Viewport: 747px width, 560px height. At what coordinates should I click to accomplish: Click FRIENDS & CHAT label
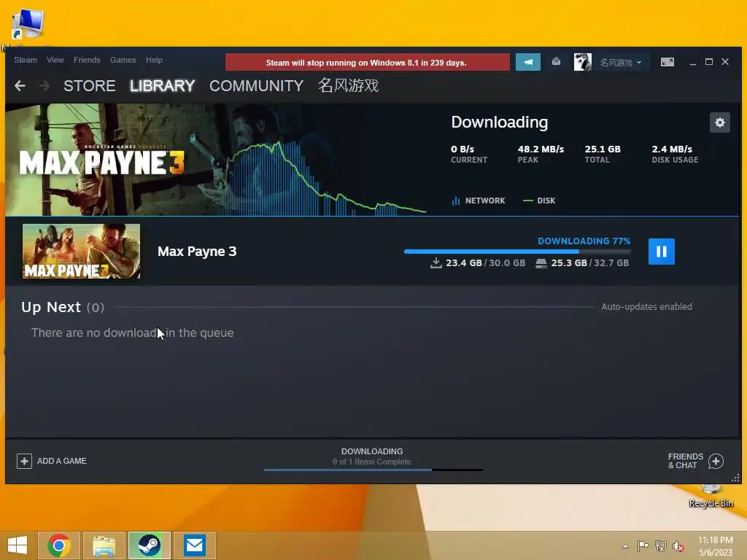tap(686, 461)
